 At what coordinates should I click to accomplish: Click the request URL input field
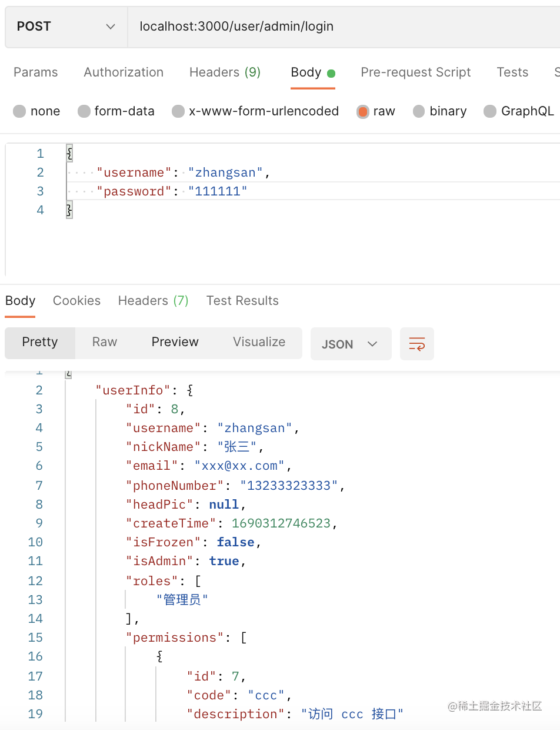pyautogui.click(x=341, y=26)
